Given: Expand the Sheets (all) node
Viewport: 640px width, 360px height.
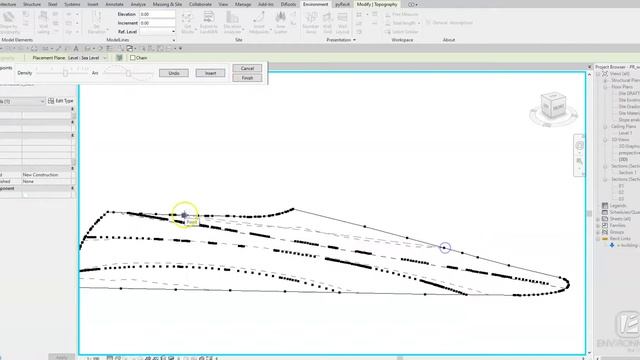Looking at the screenshot, I should click(598, 219).
